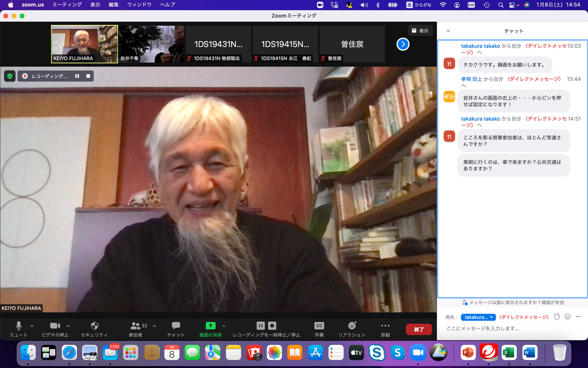This screenshot has height=368, width=588.
Task: Open Finder from the Dock
Action: click(x=28, y=353)
